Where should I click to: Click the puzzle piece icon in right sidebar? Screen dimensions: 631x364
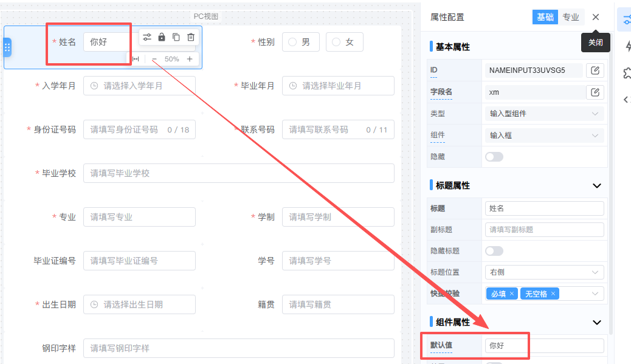[627, 73]
